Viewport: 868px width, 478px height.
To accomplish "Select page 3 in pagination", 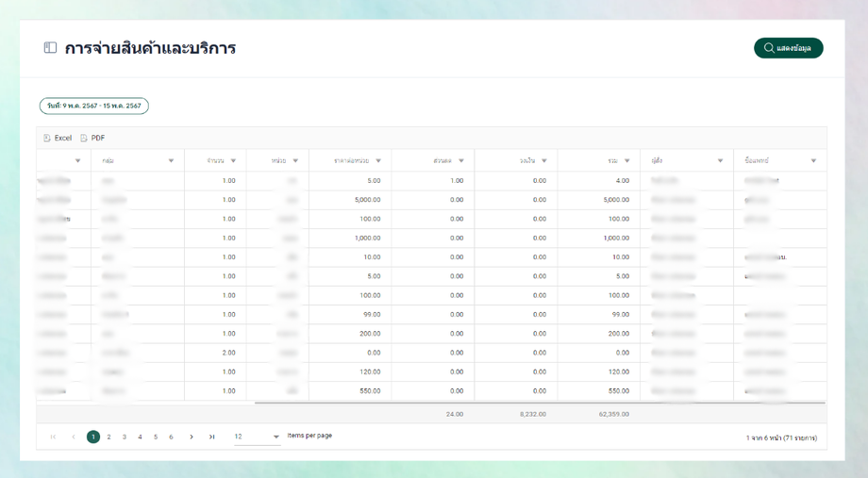I will pos(125,437).
